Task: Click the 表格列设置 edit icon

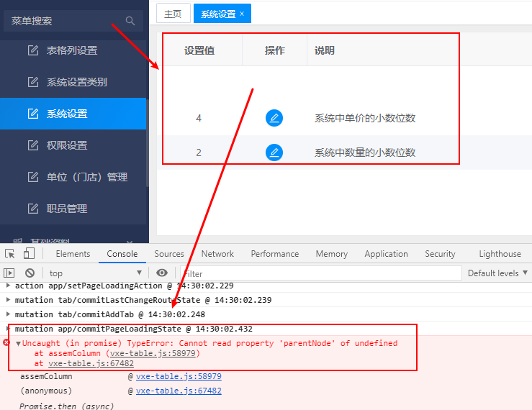Action: coord(33,50)
